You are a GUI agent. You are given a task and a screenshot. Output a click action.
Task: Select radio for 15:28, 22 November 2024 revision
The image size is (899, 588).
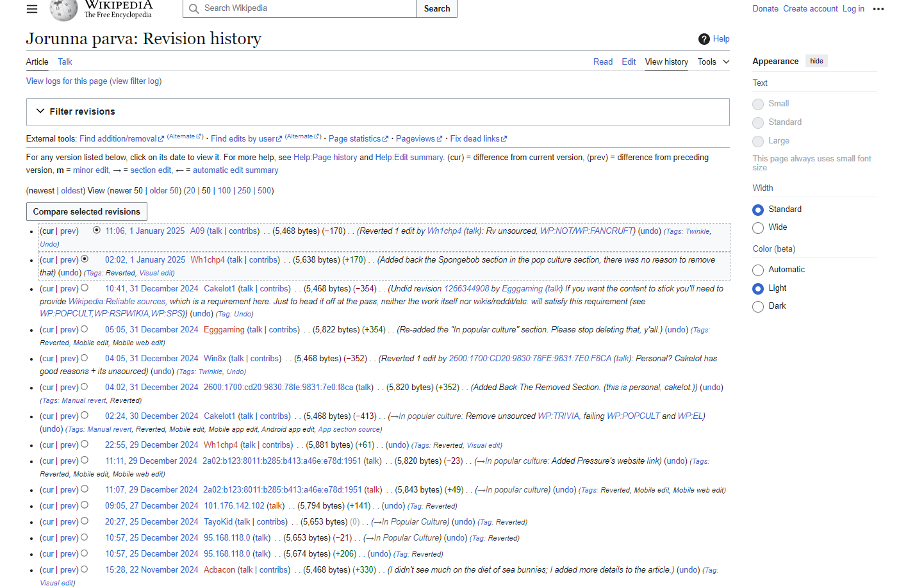point(85,569)
